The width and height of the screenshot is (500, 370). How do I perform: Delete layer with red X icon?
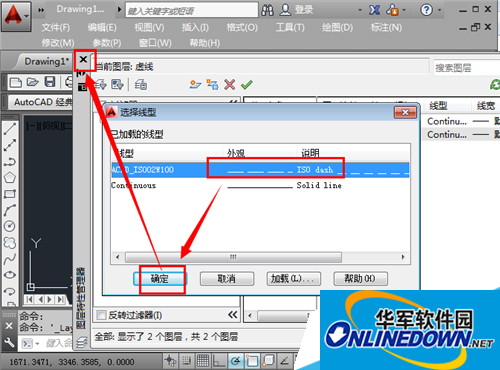coord(230,85)
